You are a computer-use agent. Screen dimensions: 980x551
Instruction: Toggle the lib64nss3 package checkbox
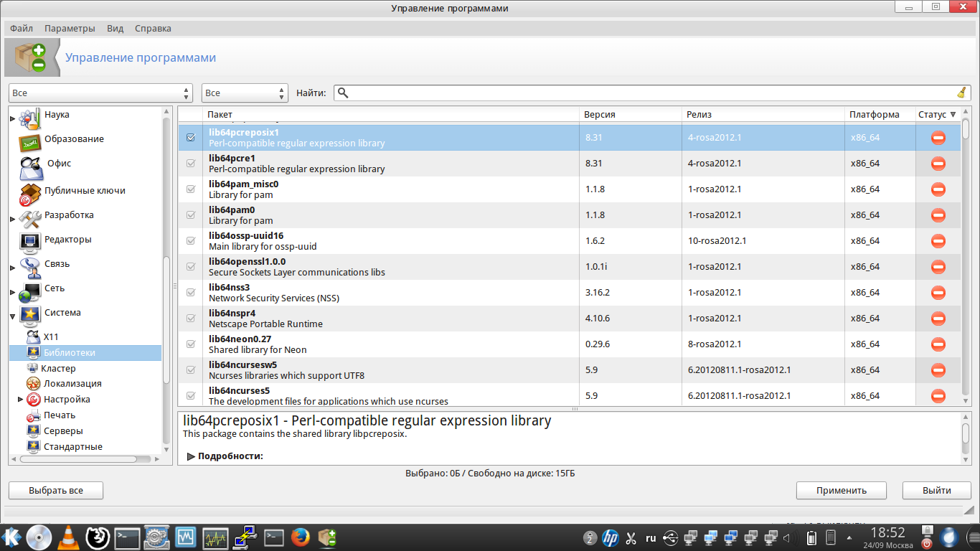191,293
